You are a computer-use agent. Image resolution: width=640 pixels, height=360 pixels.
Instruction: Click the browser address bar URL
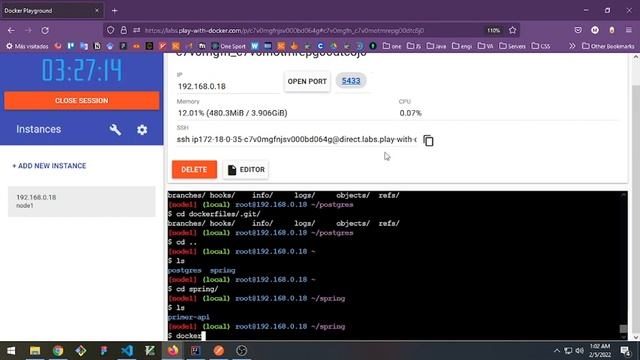(x=284, y=30)
